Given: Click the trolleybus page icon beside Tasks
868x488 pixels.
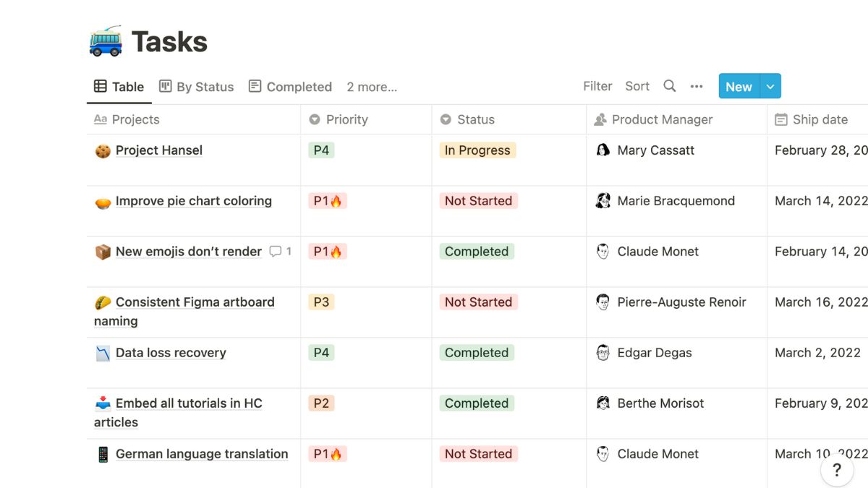Looking at the screenshot, I should [106, 41].
